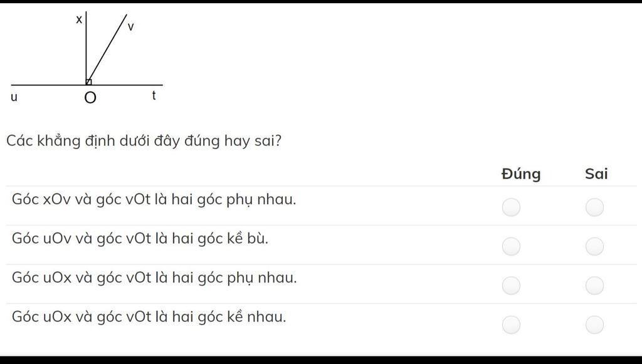
Task: Select Đúng for 'uOv và vOt kề bù'
Action: (511, 247)
